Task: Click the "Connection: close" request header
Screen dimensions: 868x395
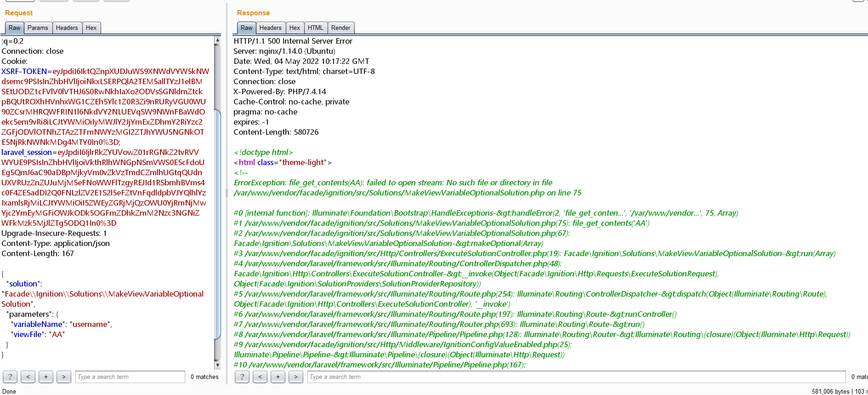Action: 33,51
